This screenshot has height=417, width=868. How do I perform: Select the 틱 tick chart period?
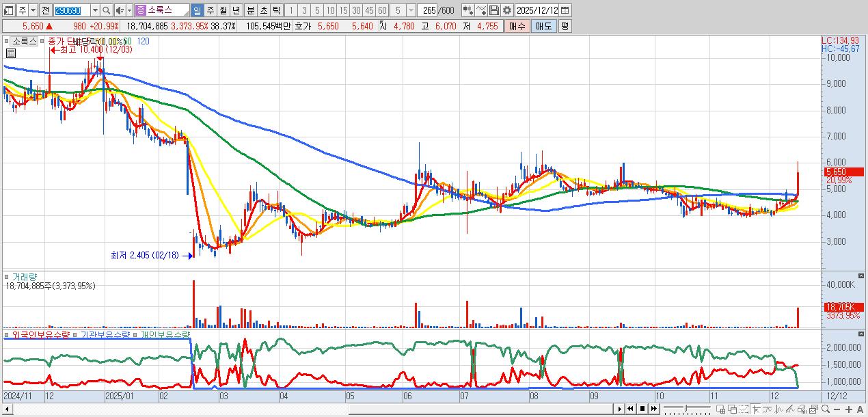coord(277,10)
